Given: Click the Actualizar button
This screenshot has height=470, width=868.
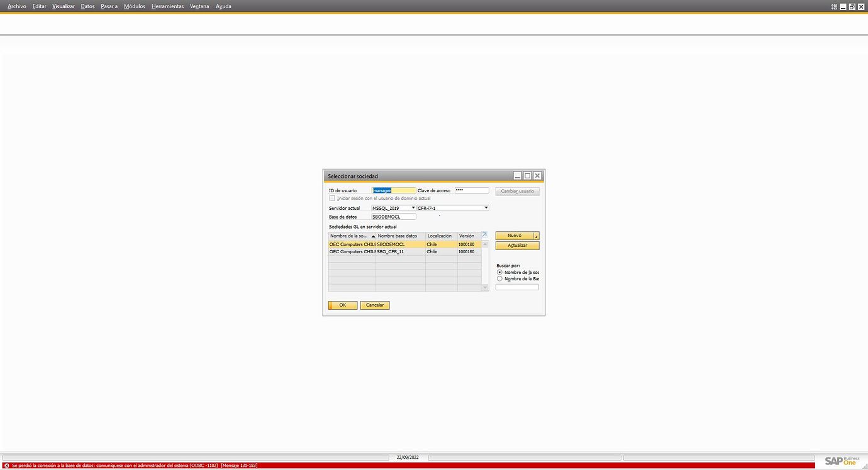Looking at the screenshot, I should coord(517,246).
